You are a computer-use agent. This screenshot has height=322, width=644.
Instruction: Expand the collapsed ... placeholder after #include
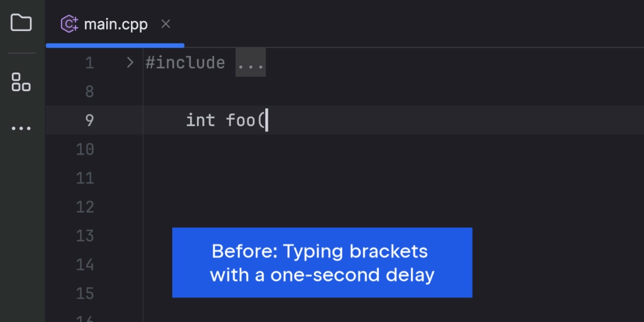pyautogui.click(x=251, y=63)
